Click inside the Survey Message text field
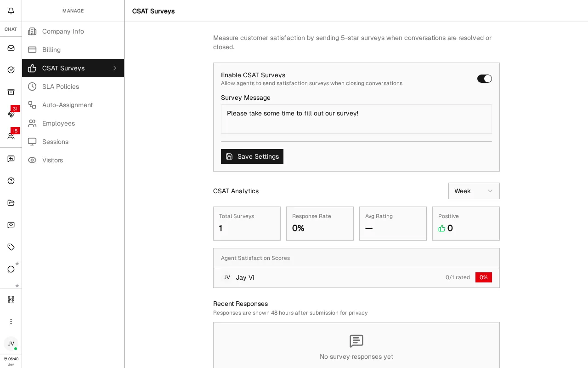 [x=356, y=119]
